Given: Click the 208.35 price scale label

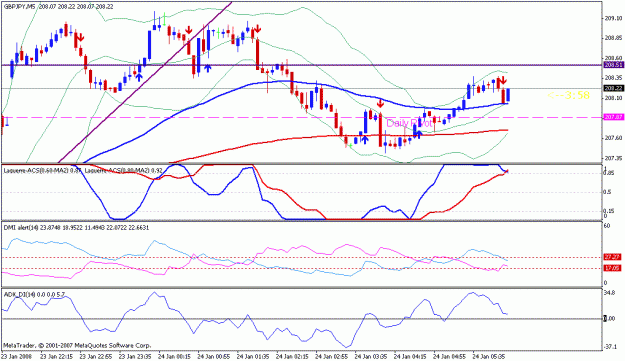Looking at the screenshot, I should (613, 78).
